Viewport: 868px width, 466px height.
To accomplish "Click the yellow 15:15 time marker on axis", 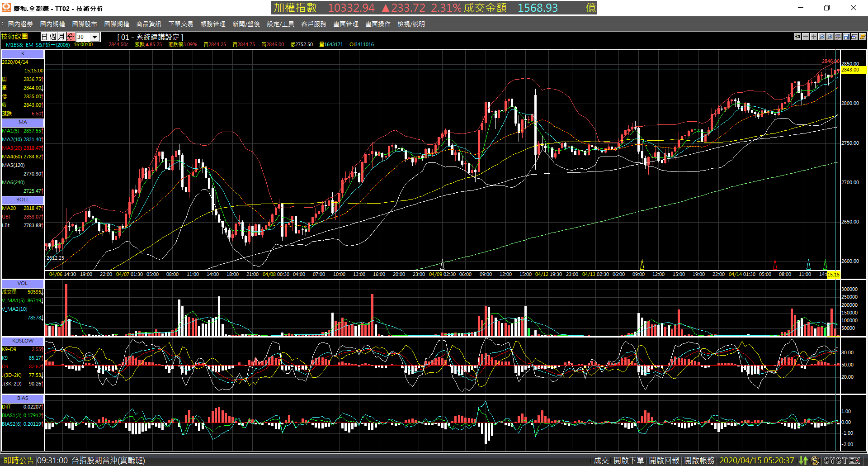I will click(833, 275).
